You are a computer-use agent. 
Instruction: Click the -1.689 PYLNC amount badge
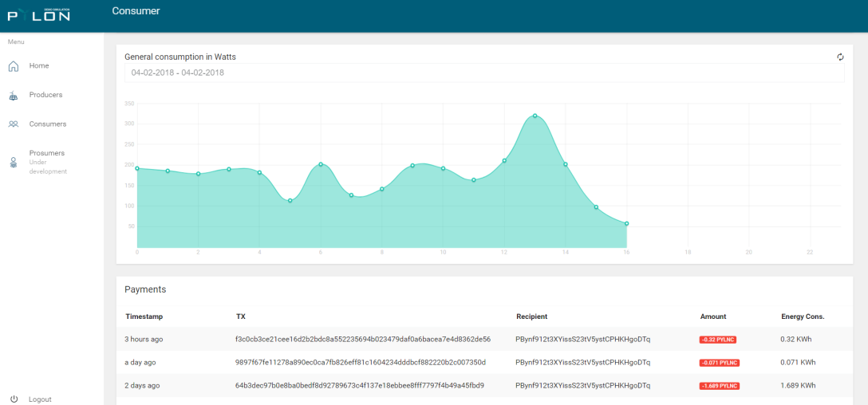[720, 386]
